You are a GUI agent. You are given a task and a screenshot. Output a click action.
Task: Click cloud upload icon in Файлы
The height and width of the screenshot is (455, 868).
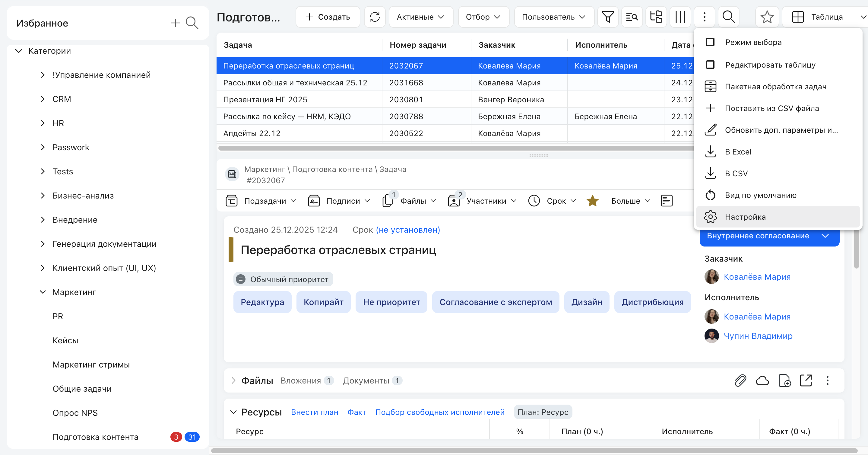(762, 380)
